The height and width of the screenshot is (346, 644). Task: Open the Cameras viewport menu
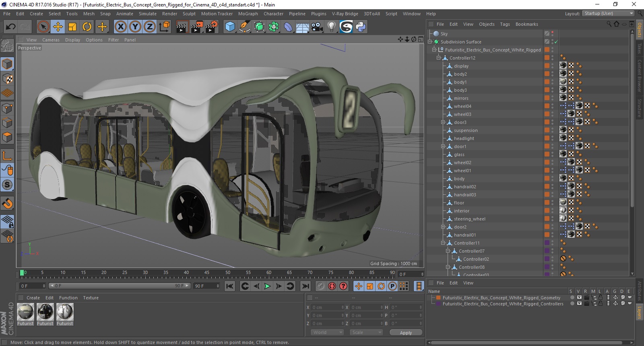(51, 40)
